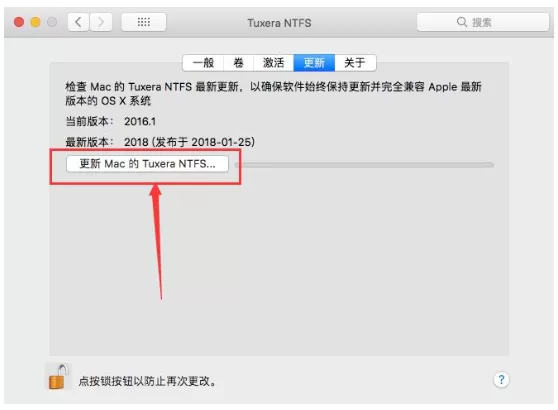This screenshot has width=558, height=410.
Task: Click the 点按锁按钮以防止再次更改 text
Action: [x=147, y=381]
